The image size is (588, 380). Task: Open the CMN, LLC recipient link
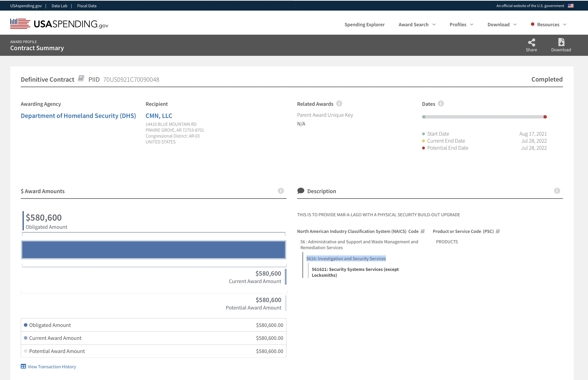159,116
